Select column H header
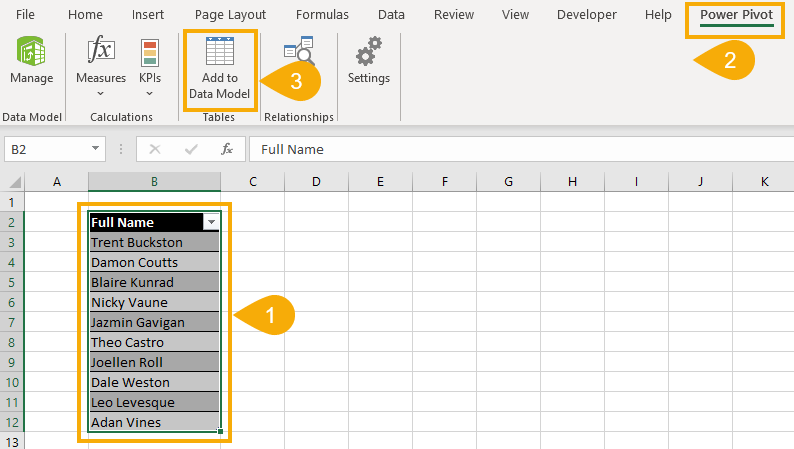The width and height of the screenshot is (794, 449). tap(572, 182)
